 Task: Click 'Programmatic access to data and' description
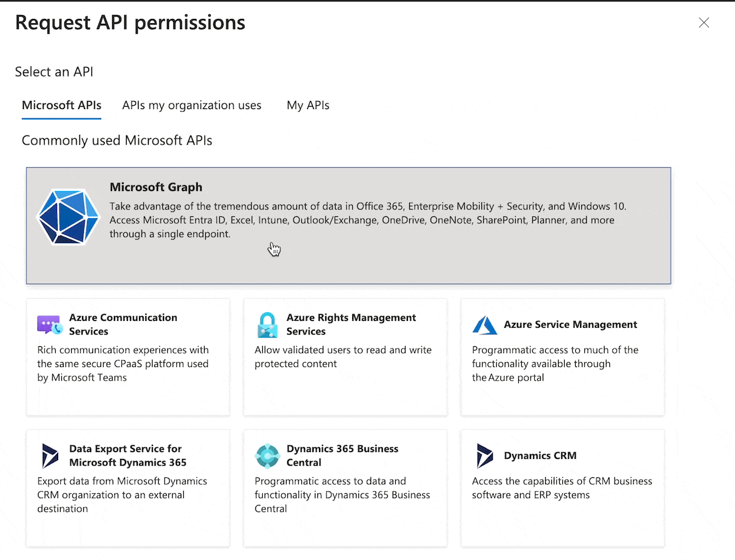[342, 495]
